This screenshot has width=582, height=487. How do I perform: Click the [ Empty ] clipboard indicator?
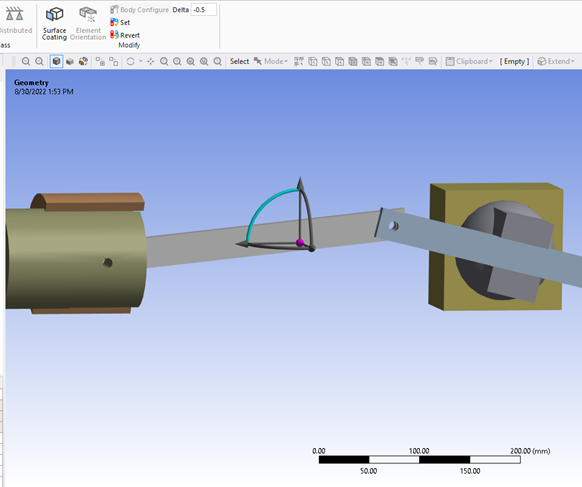click(514, 61)
